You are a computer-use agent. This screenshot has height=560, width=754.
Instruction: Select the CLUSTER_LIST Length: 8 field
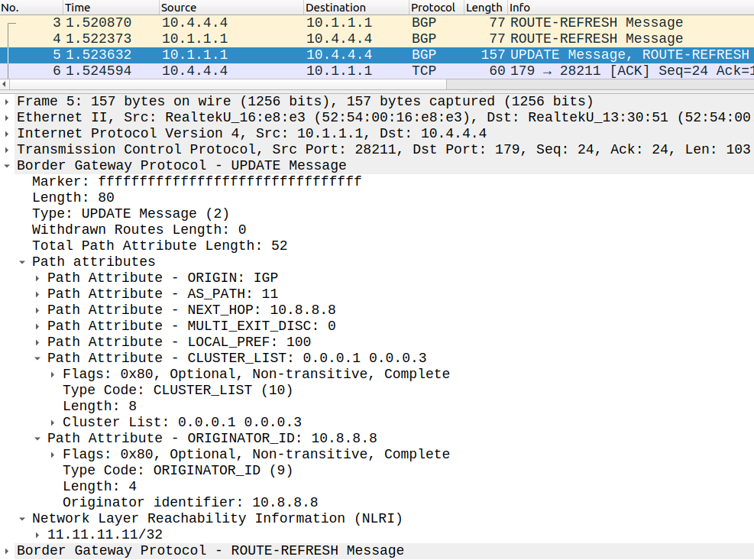coord(99,406)
